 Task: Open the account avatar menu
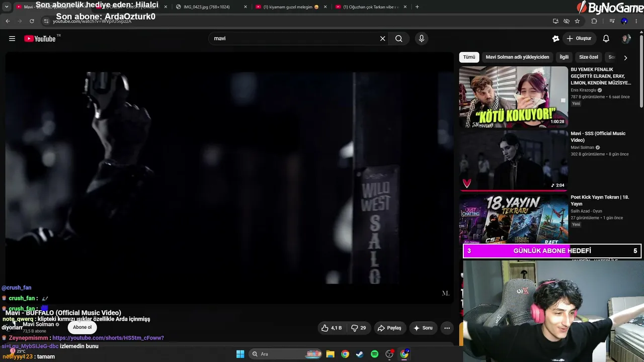pyautogui.click(x=626, y=39)
